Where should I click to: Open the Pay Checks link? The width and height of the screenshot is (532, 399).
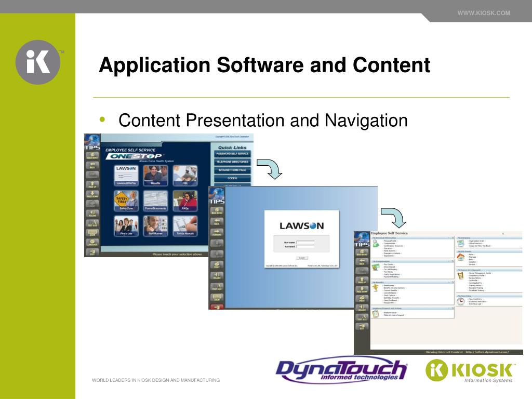point(389,264)
